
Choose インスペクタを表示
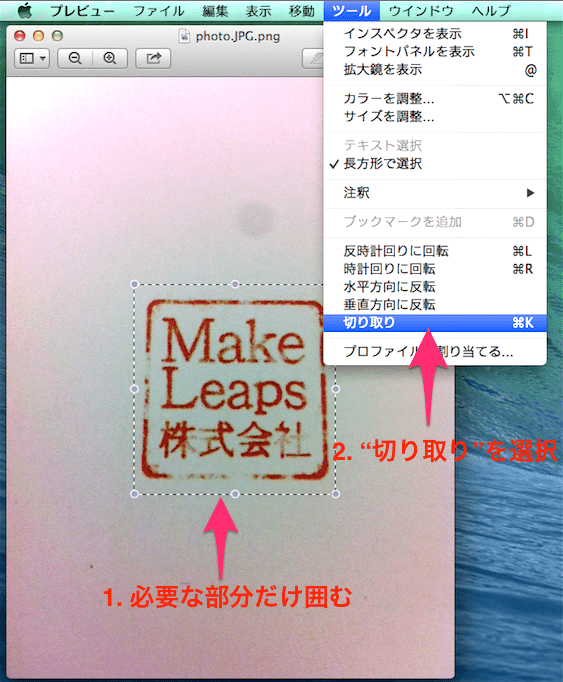pyautogui.click(x=435, y=33)
